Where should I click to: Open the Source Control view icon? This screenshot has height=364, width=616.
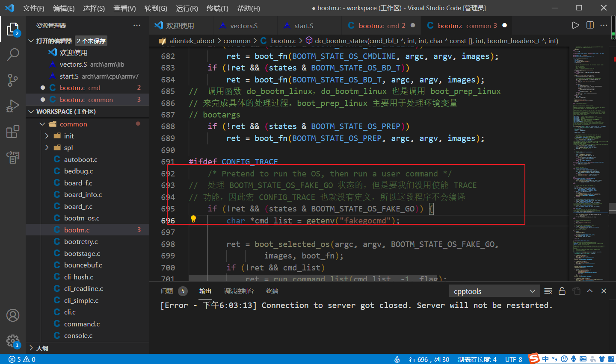(x=13, y=80)
